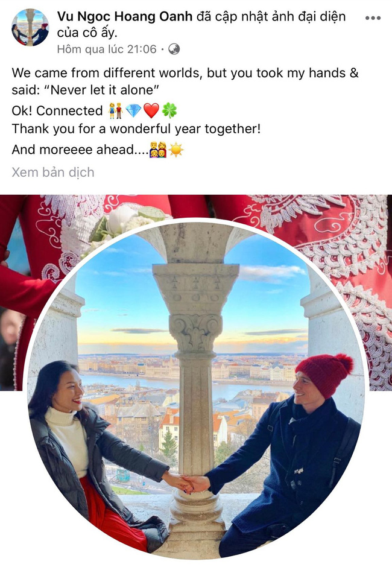Click the globe public privacy icon
392x573 pixels.
[x=174, y=49]
